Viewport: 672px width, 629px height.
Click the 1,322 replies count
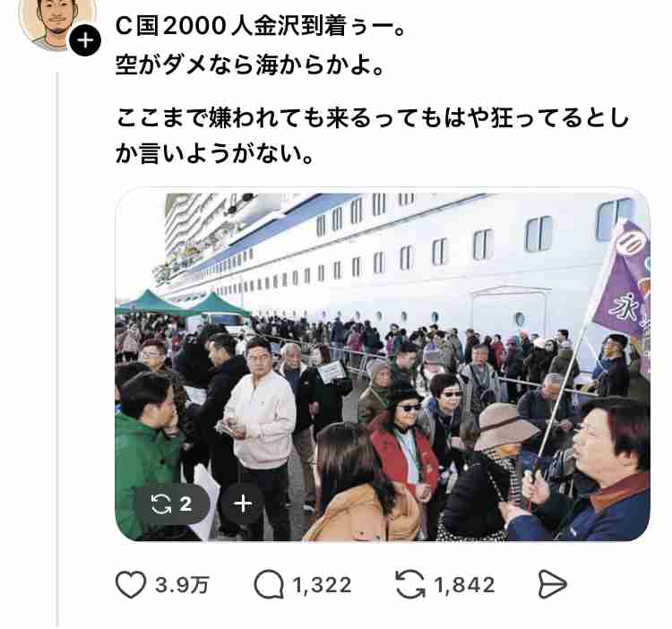click(x=322, y=585)
